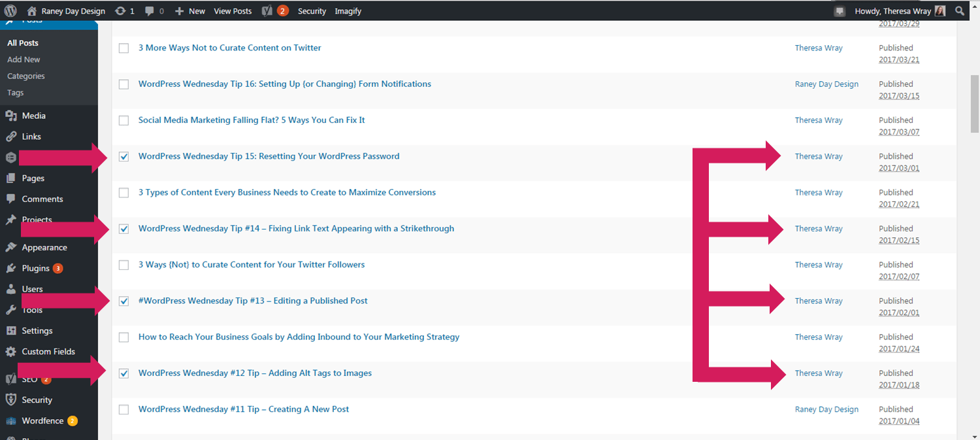Screen dimensions: 980x440
Task: Click date 2017/01/18
Action: tap(899, 385)
